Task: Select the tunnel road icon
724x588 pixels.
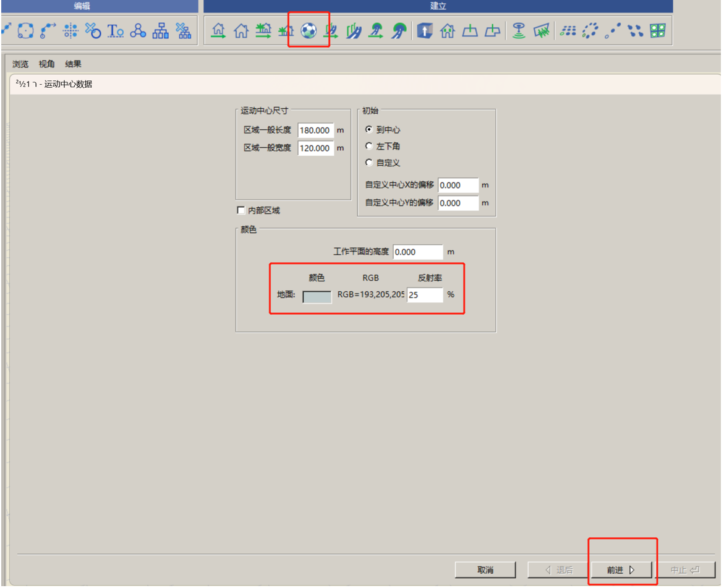Action: (398, 31)
